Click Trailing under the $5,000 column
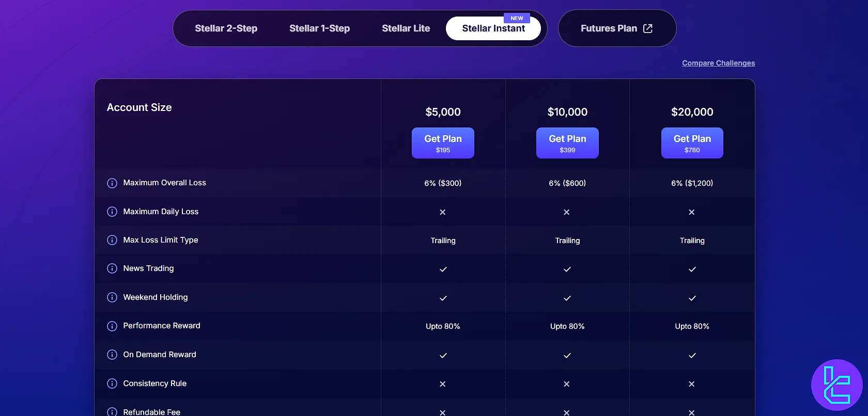 [443, 241]
